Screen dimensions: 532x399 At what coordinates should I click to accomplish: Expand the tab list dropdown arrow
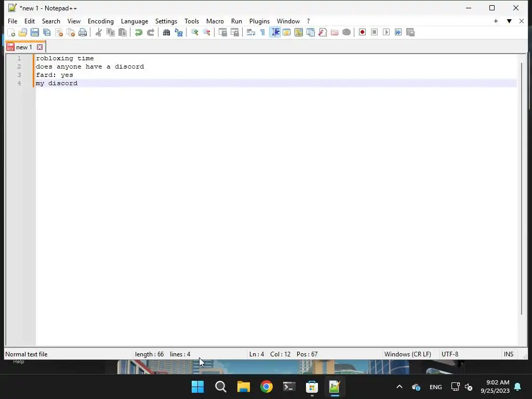[509, 21]
